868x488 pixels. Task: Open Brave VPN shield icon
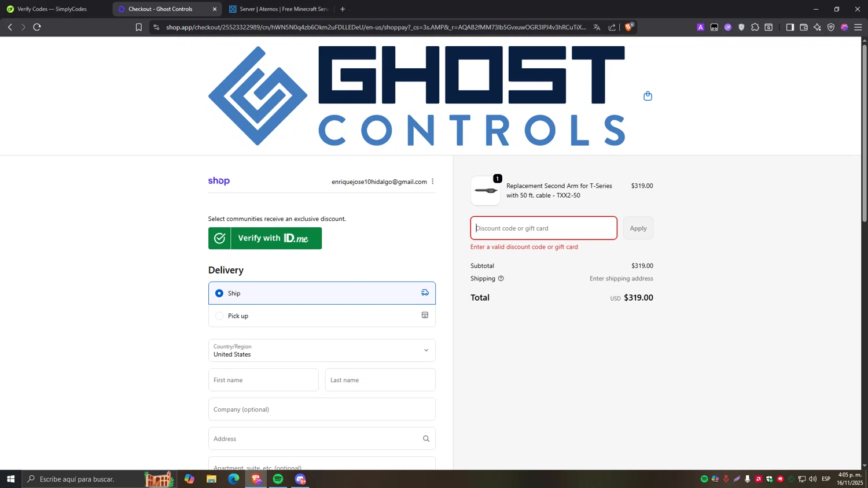[831, 27]
